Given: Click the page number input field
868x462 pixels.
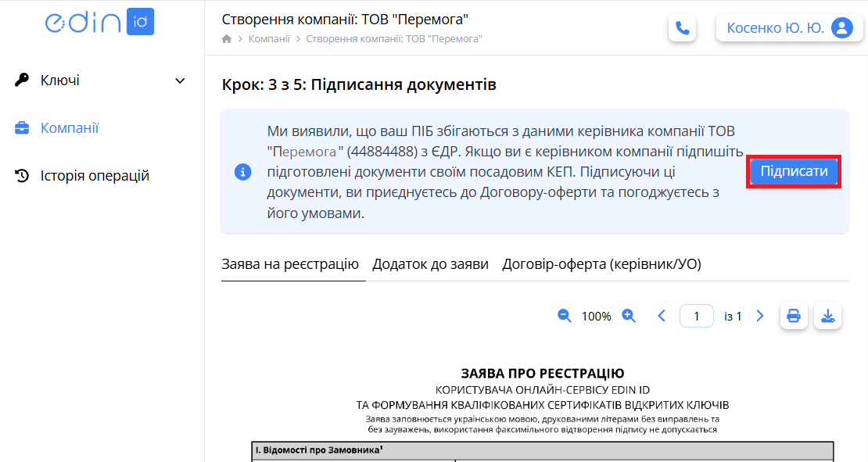Looking at the screenshot, I should tap(697, 316).
